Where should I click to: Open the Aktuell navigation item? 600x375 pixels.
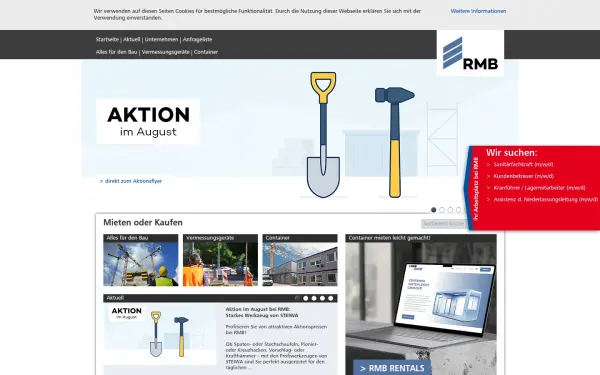pyautogui.click(x=132, y=39)
